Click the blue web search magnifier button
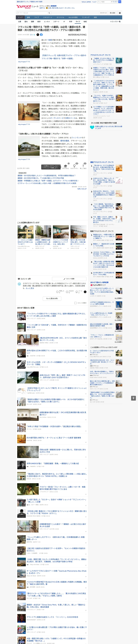This screenshot has height=644, width=138. (120, 2)
